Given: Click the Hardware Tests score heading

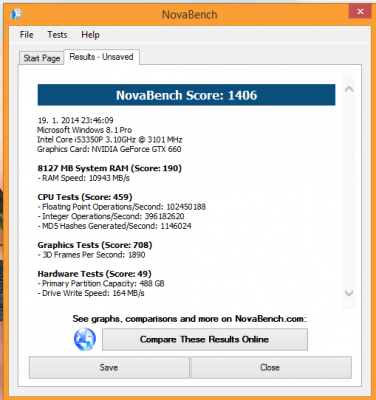Looking at the screenshot, I should pos(94,274).
